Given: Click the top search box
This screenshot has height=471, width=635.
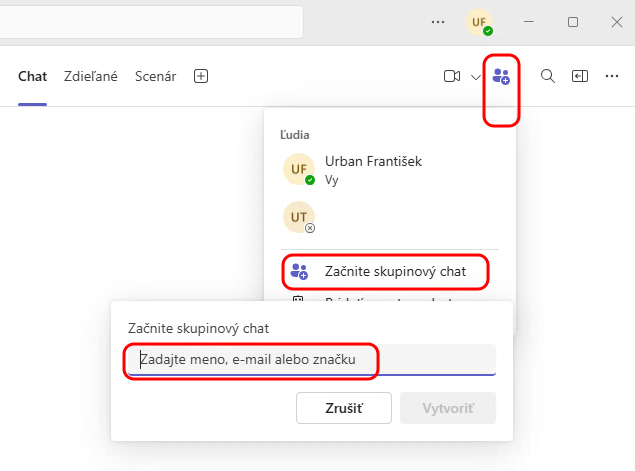Looking at the screenshot, I should pos(150,21).
